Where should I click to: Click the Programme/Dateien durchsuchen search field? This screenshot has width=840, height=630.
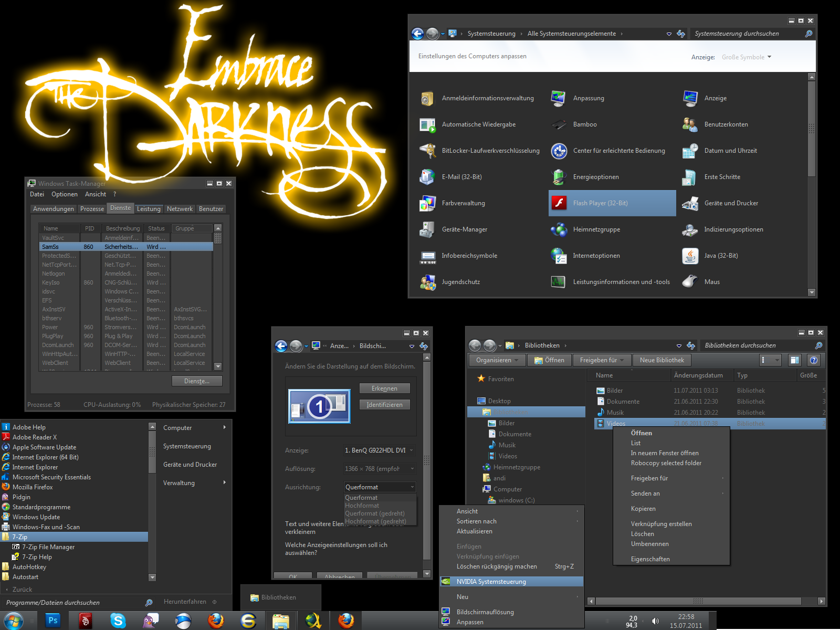[x=73, y=603]
